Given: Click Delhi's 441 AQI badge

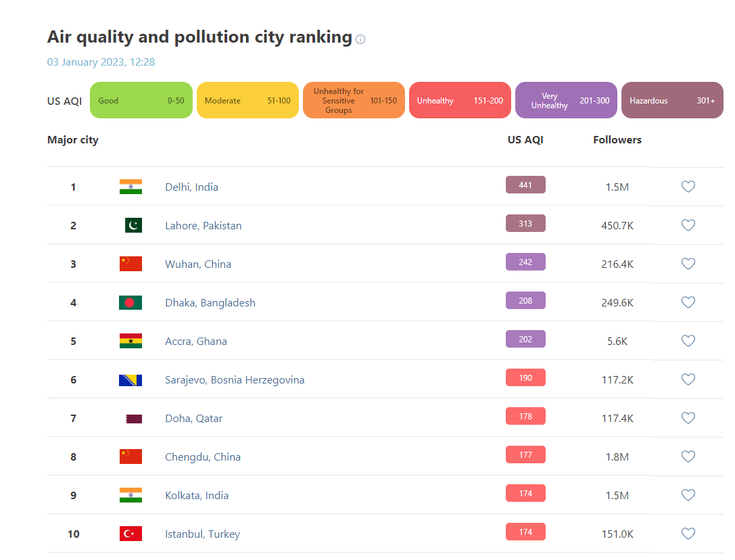Looking at the screenshot, I should click(525, 185).
